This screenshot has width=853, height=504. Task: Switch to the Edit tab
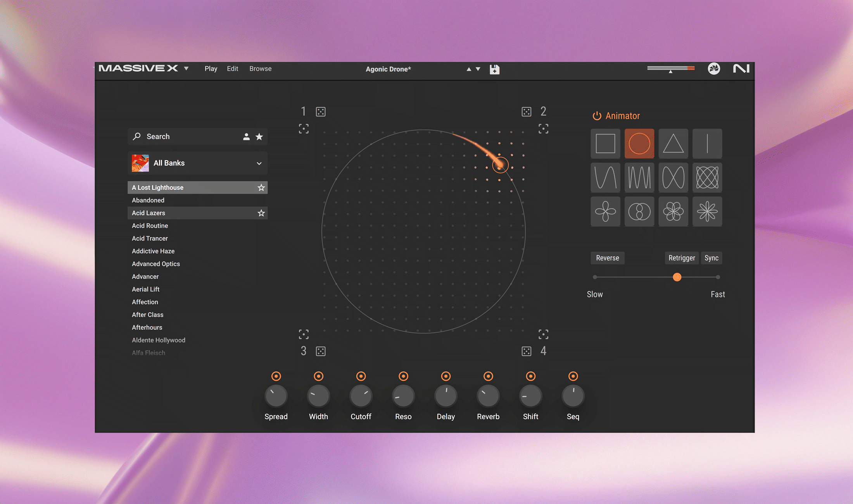(232, 69)
